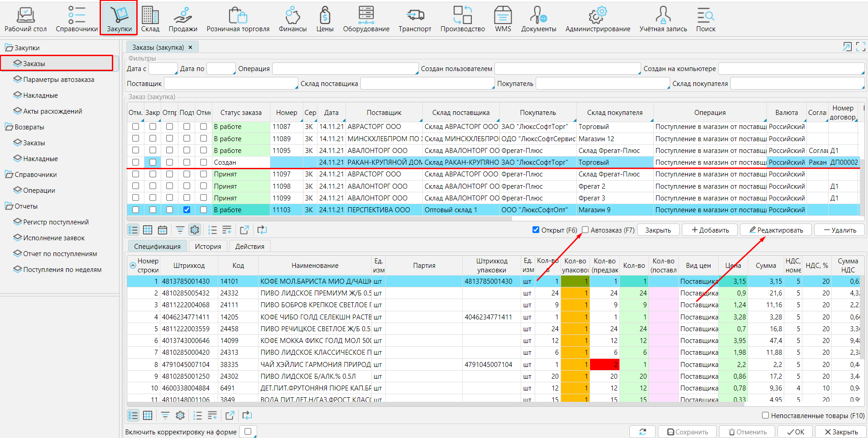Viewport: 868px width, 438px height.
Task: Switch to the История tab
Action: (208, 247)
